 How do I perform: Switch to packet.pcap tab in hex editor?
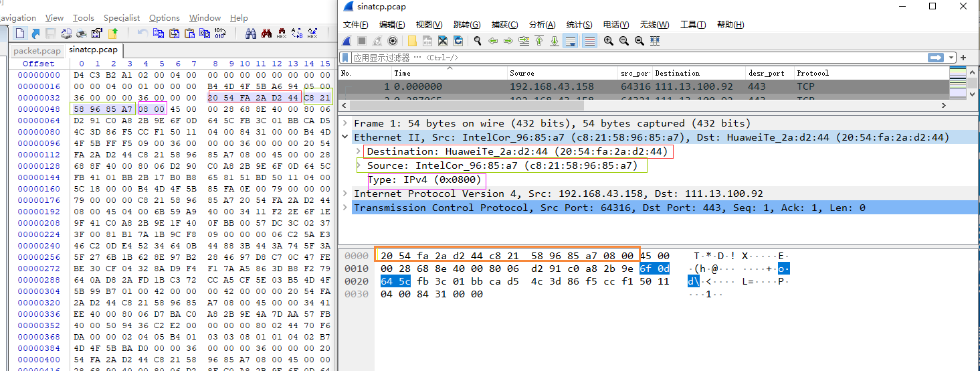click(x=37, y=50)
